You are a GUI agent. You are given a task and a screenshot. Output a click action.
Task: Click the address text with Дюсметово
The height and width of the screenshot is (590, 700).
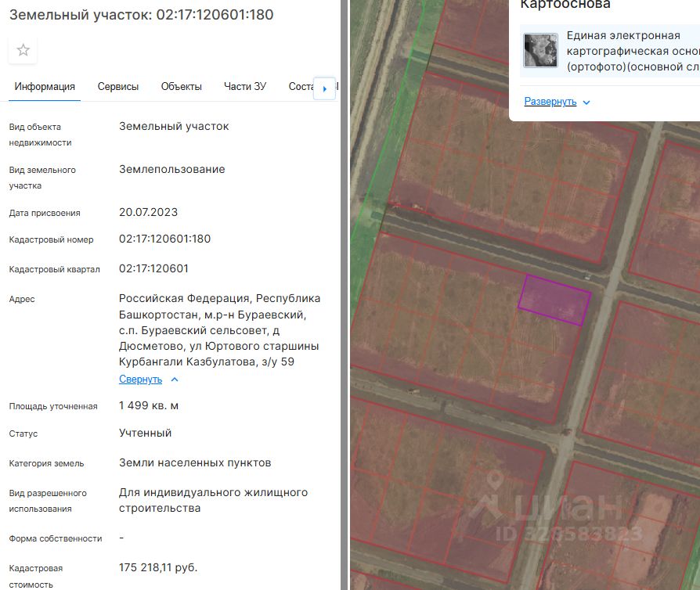tap(220, 329)
